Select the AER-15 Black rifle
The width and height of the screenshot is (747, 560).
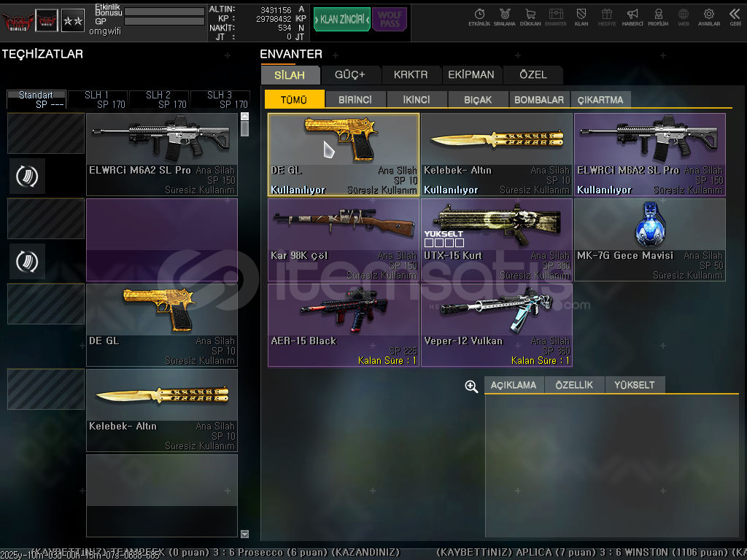pyautogui.click(x=344, y=325)
